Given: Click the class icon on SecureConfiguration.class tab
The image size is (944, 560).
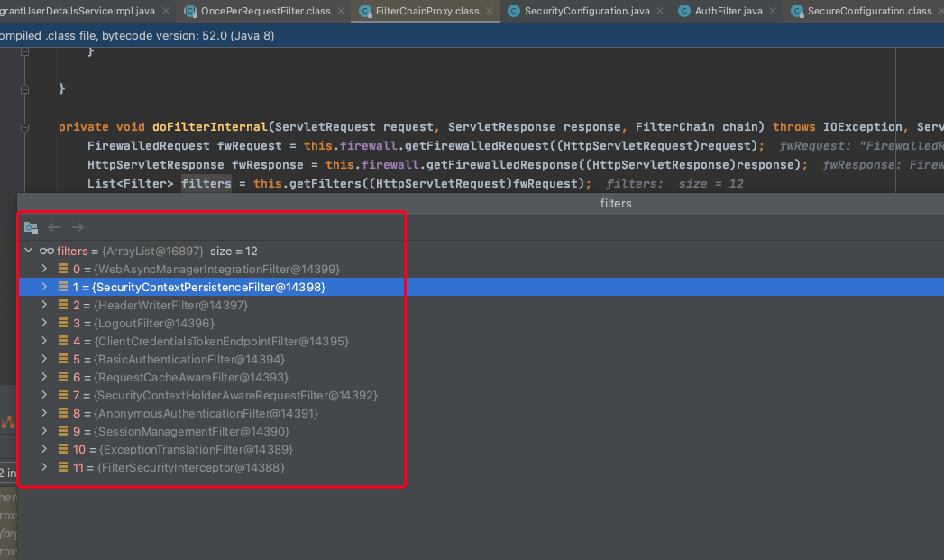Looking at the screenshot, I should 796,12.
